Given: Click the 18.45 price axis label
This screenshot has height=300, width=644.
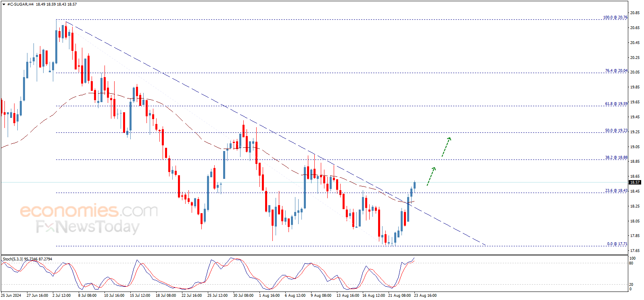Looking at the screenshot, I should click(635, 191).
